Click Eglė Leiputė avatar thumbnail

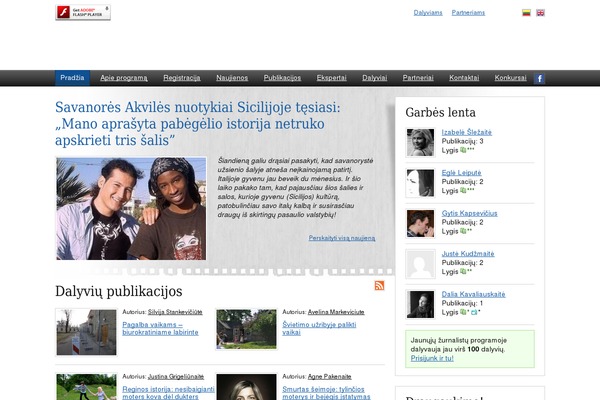click(420, 183)
